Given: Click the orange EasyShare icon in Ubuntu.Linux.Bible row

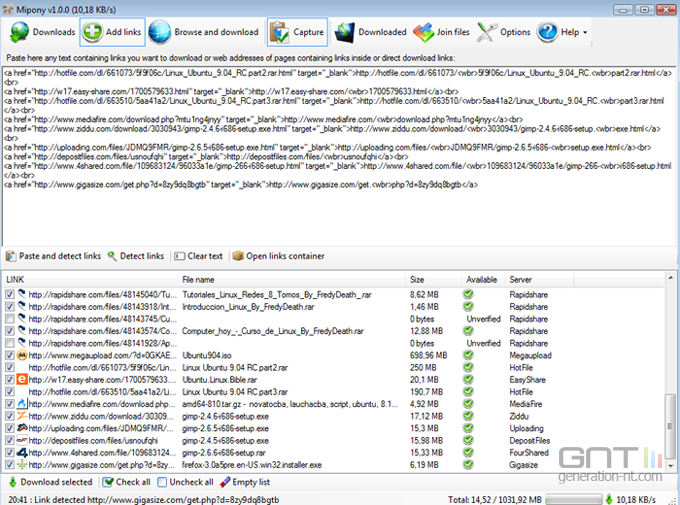Looking at the screenshot, I should [22, 380].
